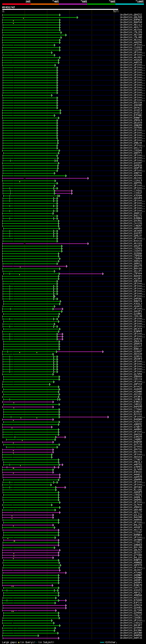Select UniRef100_Q60422 in the hit list
Screen dimensions: 146x644
[x=131, y=108]
